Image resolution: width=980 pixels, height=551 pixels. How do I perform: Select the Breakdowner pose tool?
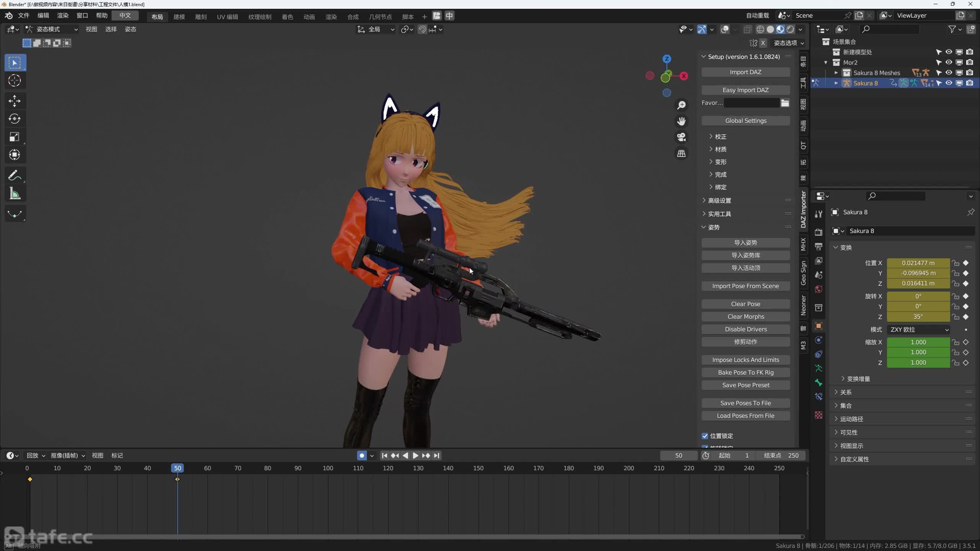[x=15, y=214]
